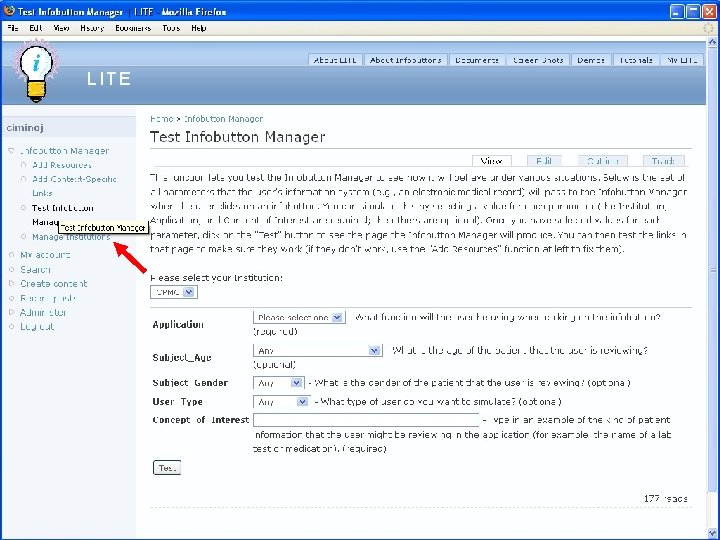This screenshot has width=720, height=540.
Task: Open the Demos tab
Action: (x=591, y=60)
